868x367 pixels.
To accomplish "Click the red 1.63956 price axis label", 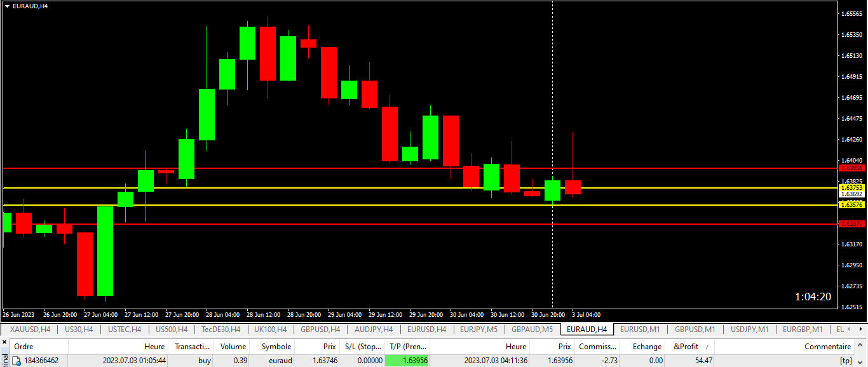I will [851, 168].
